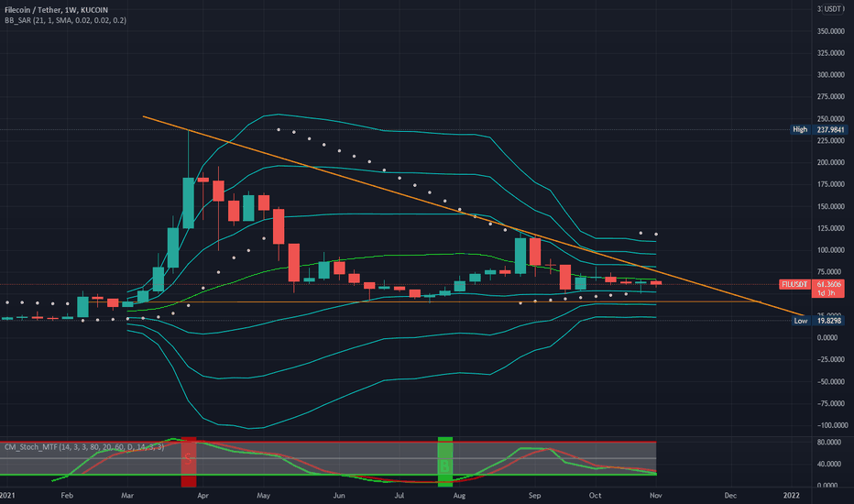
Task: Click the 175.0000 price axis label
Action: (x=830, y=184)
